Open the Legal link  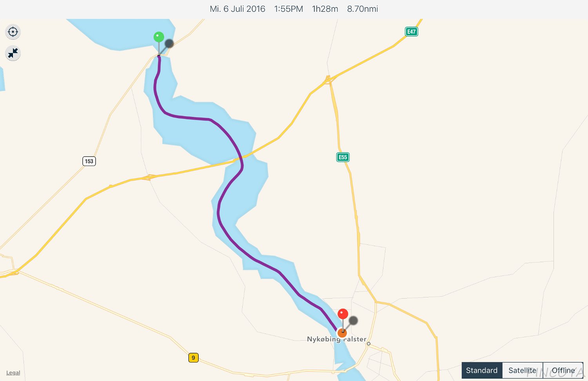tap(13, 373)
